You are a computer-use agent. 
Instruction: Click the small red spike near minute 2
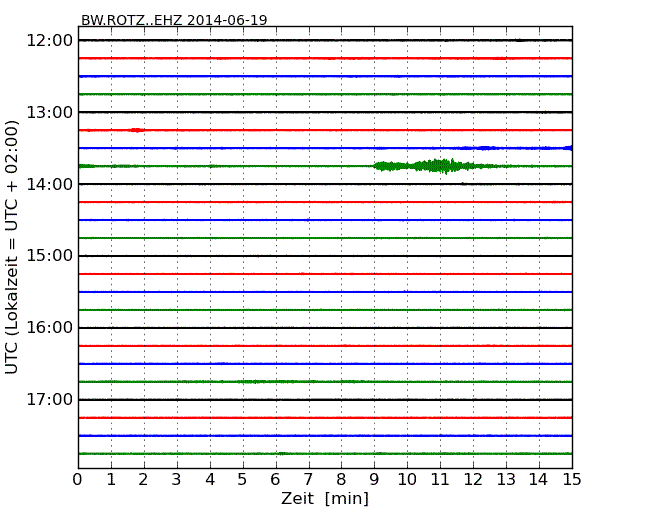(137, 130)
